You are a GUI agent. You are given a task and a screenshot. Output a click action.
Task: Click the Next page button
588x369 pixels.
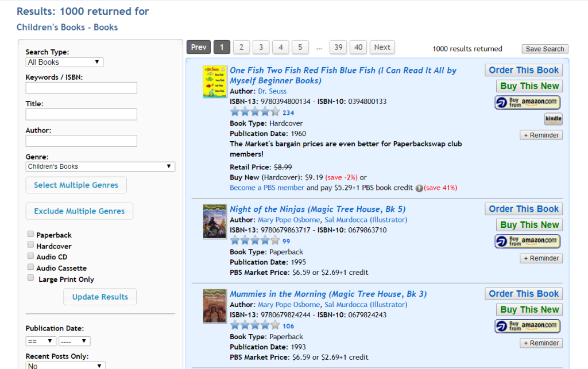(x=382, y=47)
